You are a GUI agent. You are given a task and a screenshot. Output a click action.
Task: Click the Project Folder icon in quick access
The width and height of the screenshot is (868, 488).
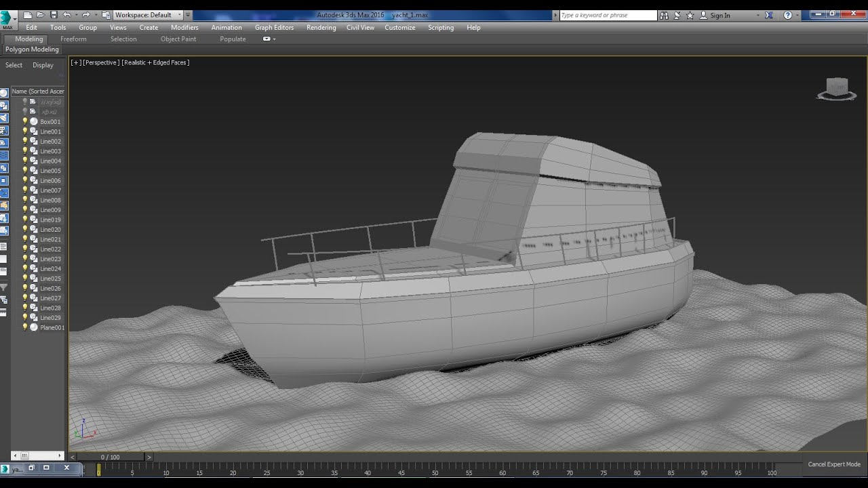click(106, 14)
